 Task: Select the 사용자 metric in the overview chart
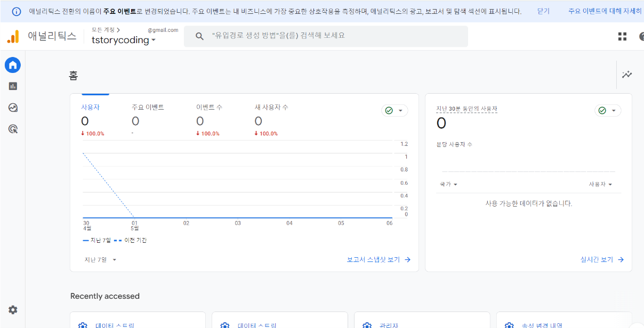pyautogui.click(x=91, y=107)
